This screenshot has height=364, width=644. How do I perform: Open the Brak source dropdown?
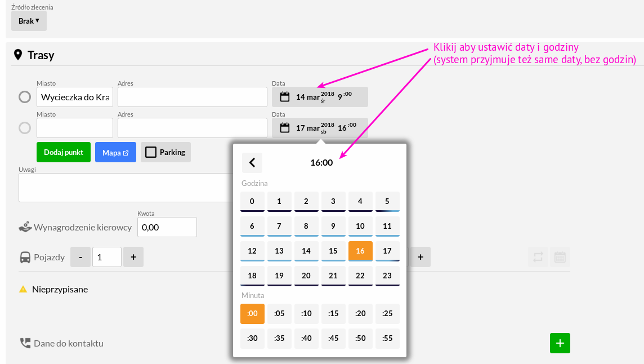click(x=29, y=21)
